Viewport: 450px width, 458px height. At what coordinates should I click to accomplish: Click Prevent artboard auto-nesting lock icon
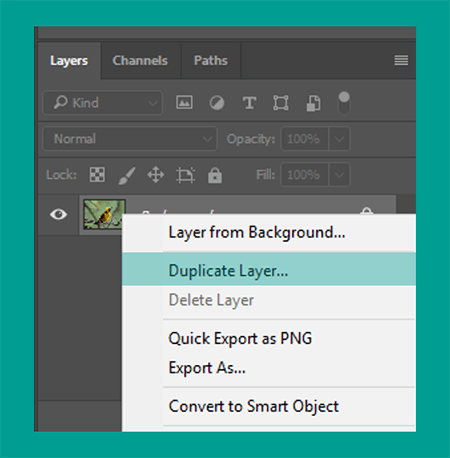pyautogui.click(x=185, y=175)
